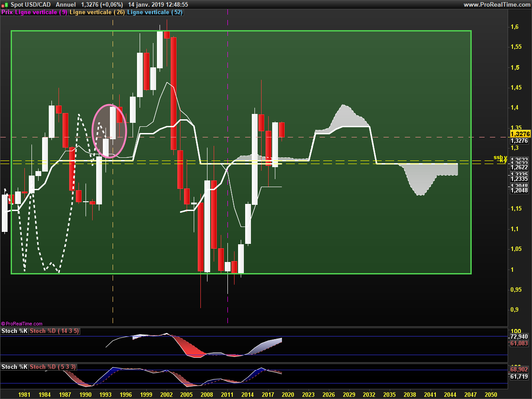
Task: Click the yellow 1,3276 current price tag
Action: click(x=520, y=134)
